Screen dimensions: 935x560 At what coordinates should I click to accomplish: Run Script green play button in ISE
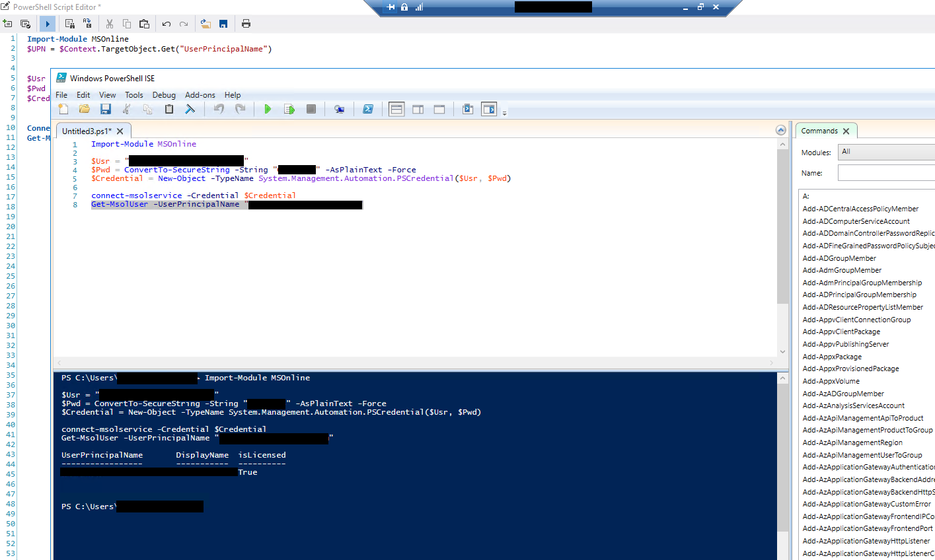coord(268,109)
